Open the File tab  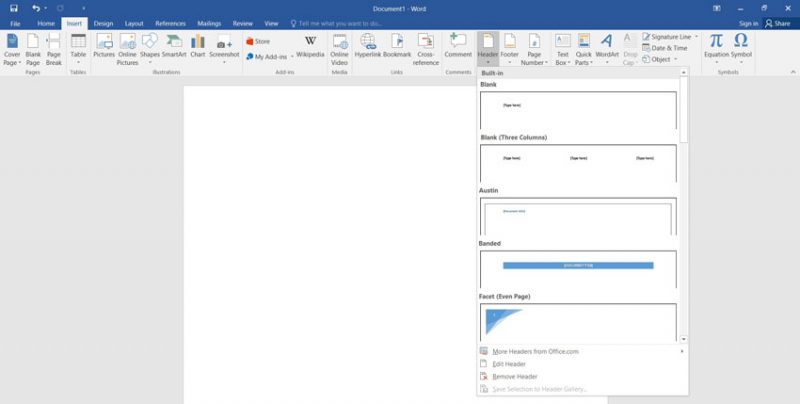pos(15,23)
